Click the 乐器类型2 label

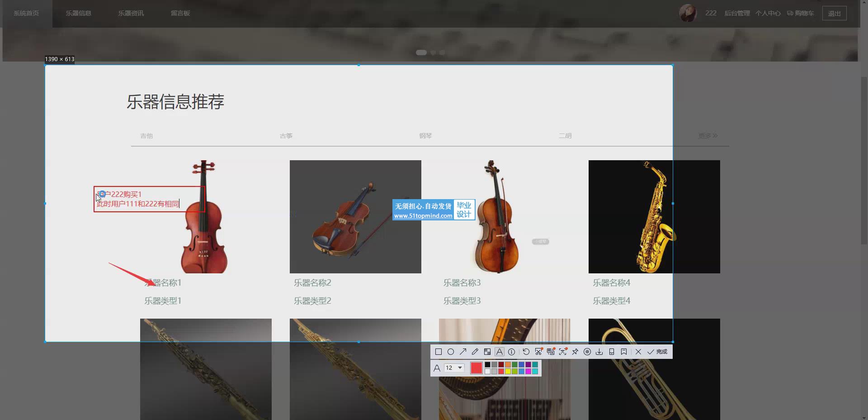[x=312, y=301]
